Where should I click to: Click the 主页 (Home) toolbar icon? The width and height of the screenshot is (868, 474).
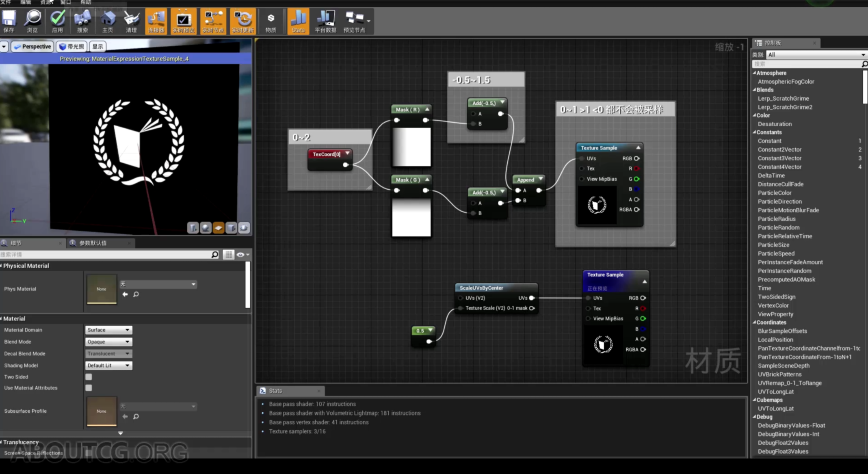(107, 21)
